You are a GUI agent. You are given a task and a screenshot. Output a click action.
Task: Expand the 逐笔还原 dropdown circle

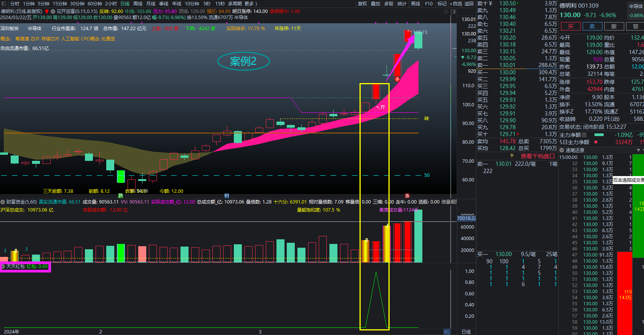[562, 150]
